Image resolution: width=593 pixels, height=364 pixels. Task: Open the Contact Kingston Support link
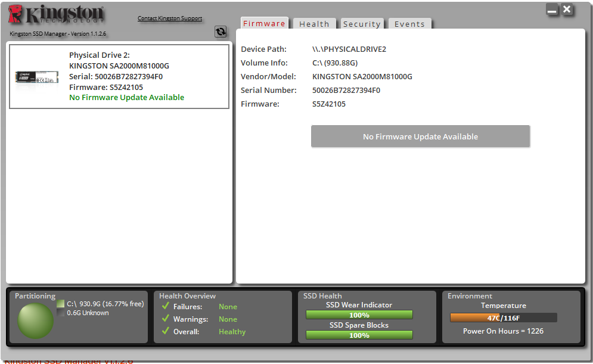coord(170,18)
